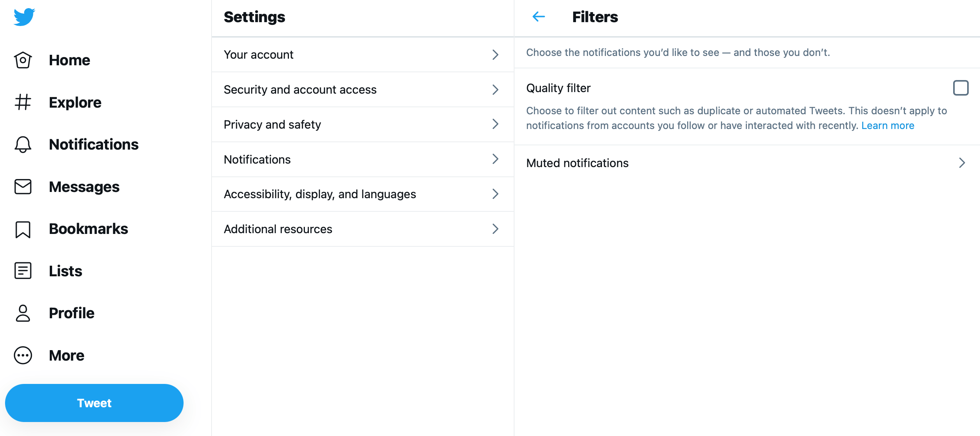Enable the Quality filter checkbox
The height and width of the screenshot is (436, 980).
(961, 88)
